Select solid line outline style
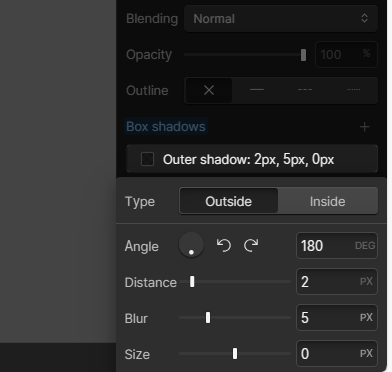 coord(257,90)
